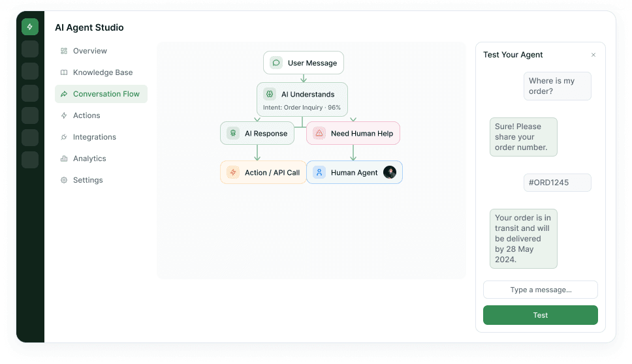632x364 pixels.
Task: Open the Knowledge Base section
Action: pos(101,72)
